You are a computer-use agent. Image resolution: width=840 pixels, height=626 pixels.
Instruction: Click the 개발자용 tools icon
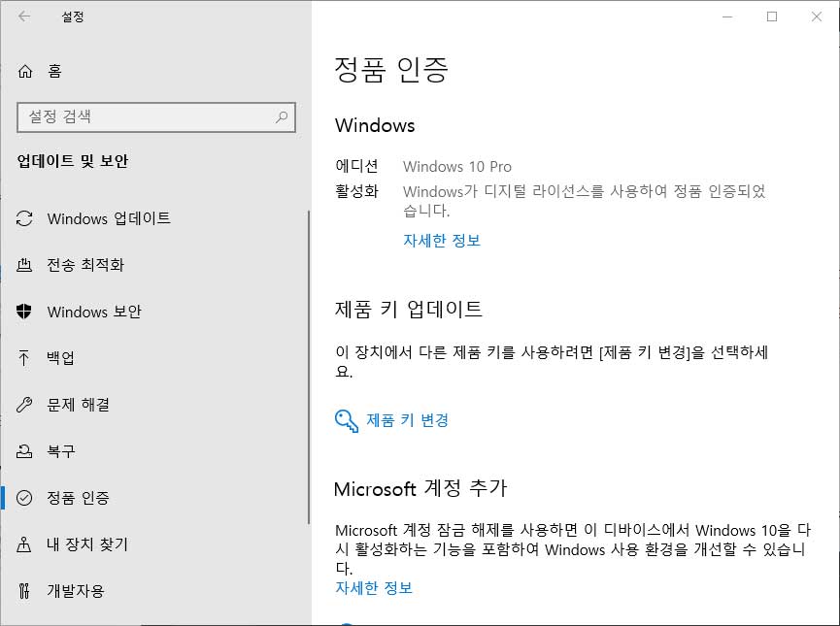(x=24, y=591)
